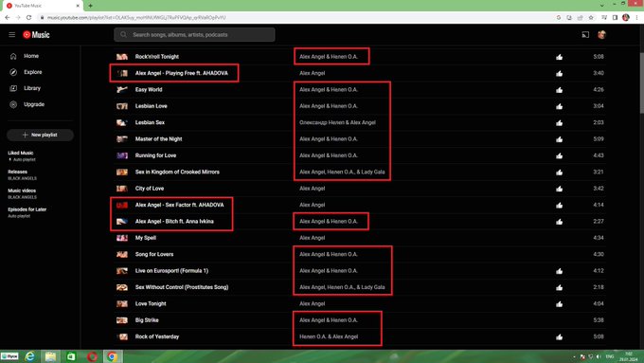
Task: Select the song title Big Strike
Action: click(147, 319)
